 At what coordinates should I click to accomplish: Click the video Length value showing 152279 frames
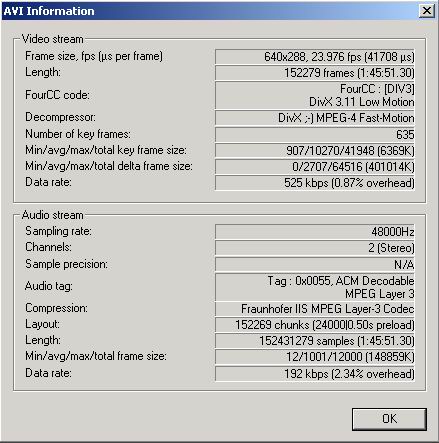(x=315, y=73)
